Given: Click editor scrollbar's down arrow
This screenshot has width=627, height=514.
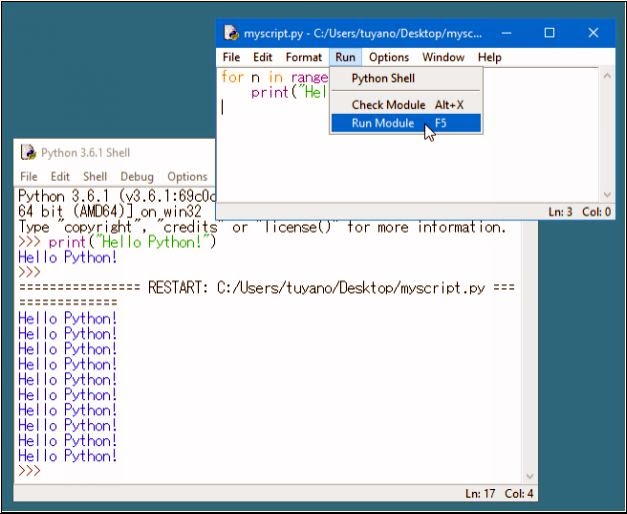Looking at the screenshot, I should coord(606,195).
